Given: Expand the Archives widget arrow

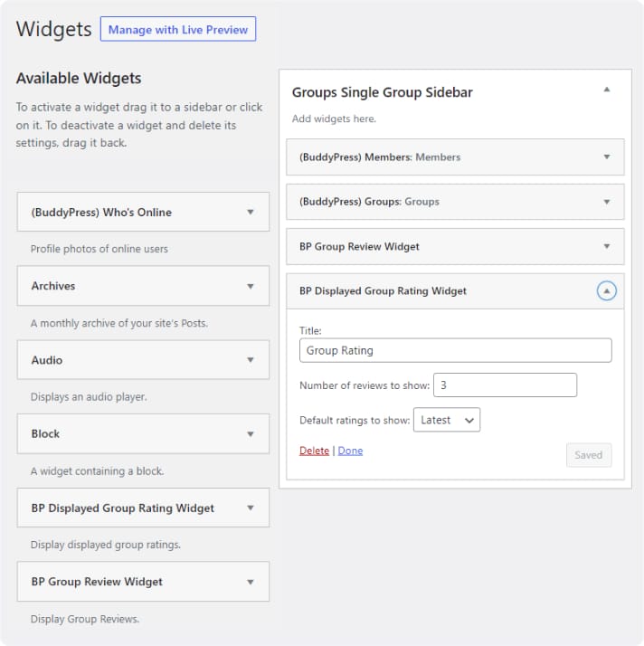Looking at the screenshot, I should (251, 286).
